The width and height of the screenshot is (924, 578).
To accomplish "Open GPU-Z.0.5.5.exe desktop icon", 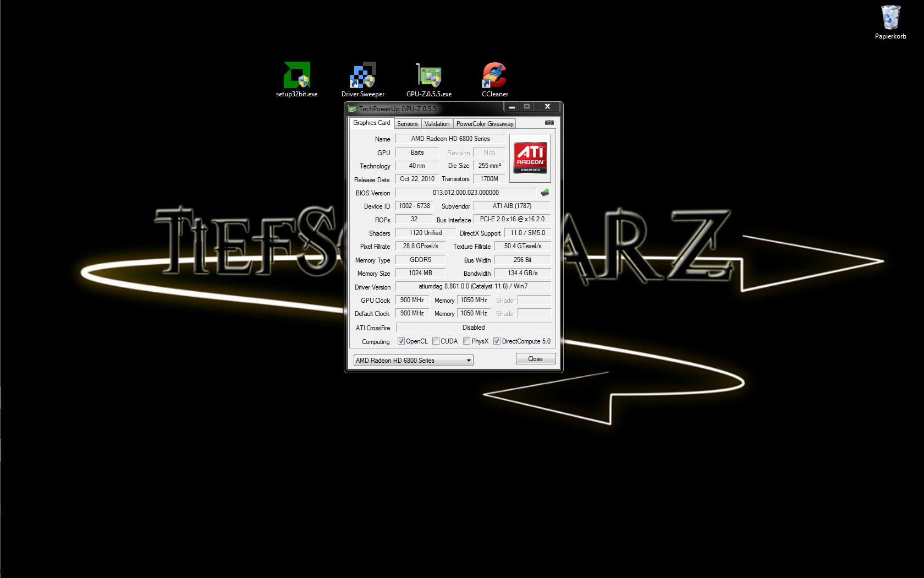I will [429, 80].
